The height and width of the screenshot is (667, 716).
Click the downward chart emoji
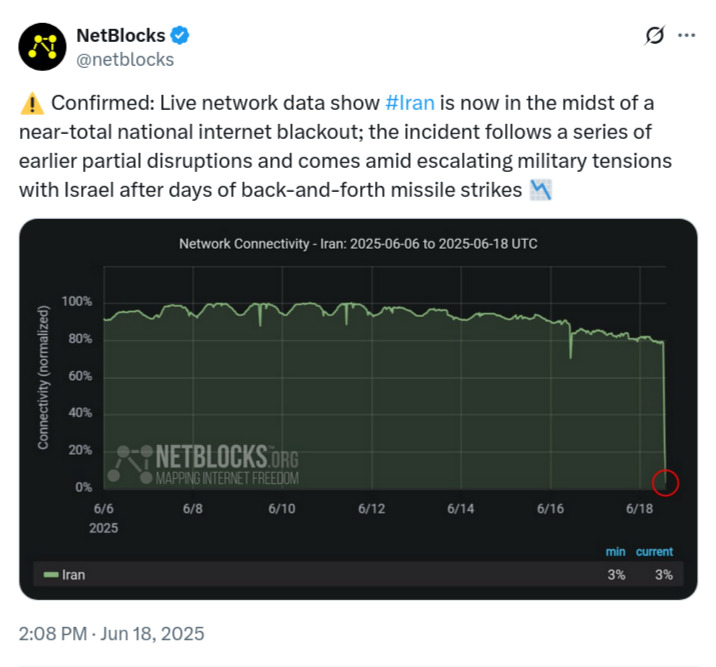[541, 190]
